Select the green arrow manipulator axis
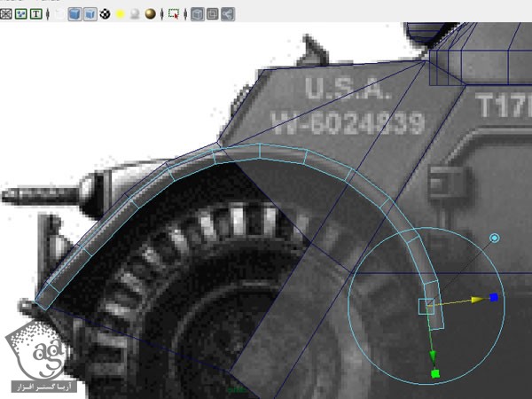 pos(434,356)
